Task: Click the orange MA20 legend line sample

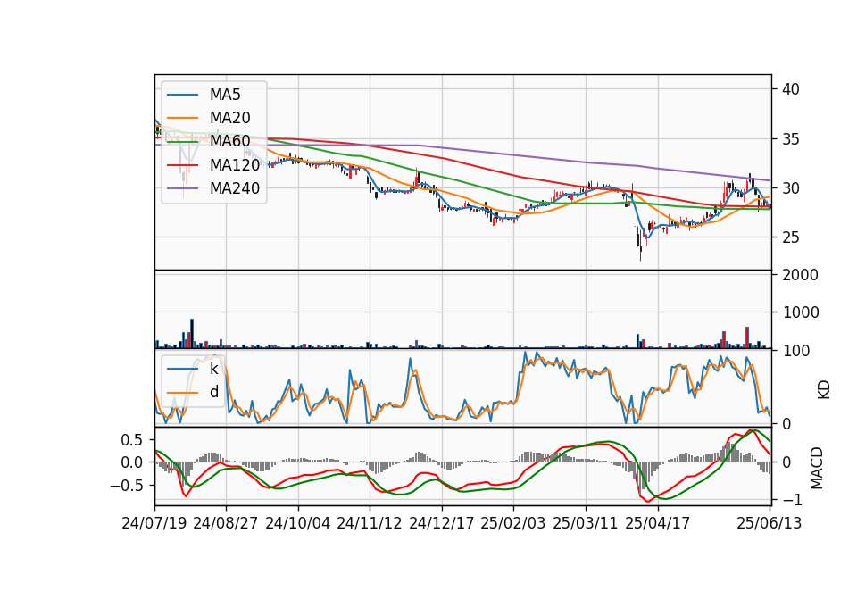Action: pos(182,118)
